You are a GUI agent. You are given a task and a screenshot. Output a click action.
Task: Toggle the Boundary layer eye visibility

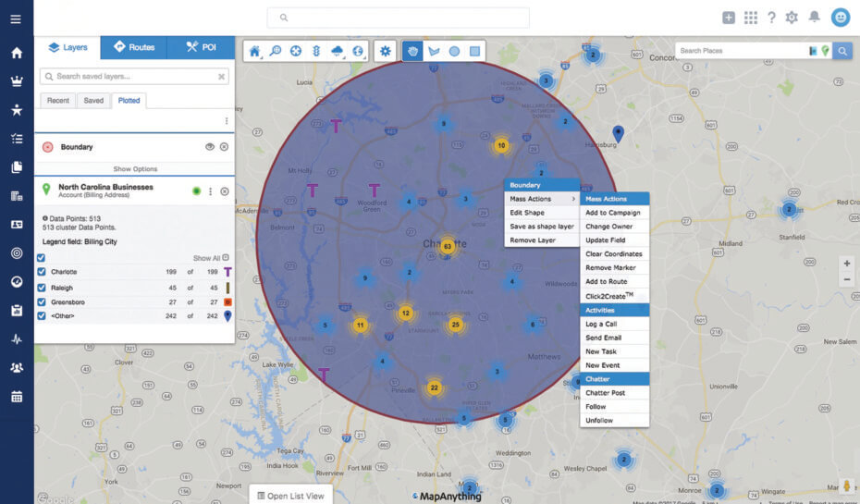click(210, 147)
